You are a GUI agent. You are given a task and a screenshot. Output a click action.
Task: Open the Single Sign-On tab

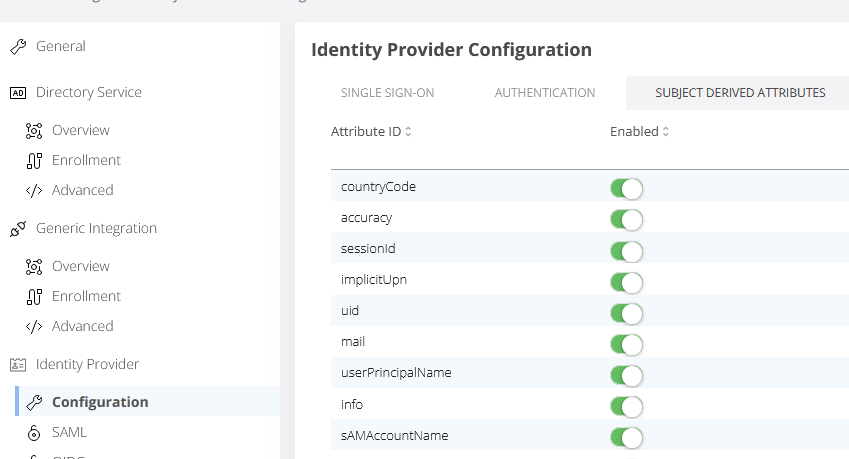387,93
